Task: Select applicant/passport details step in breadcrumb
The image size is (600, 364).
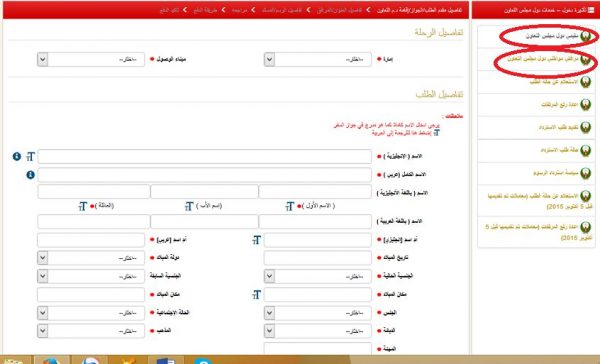Action: 419,10
